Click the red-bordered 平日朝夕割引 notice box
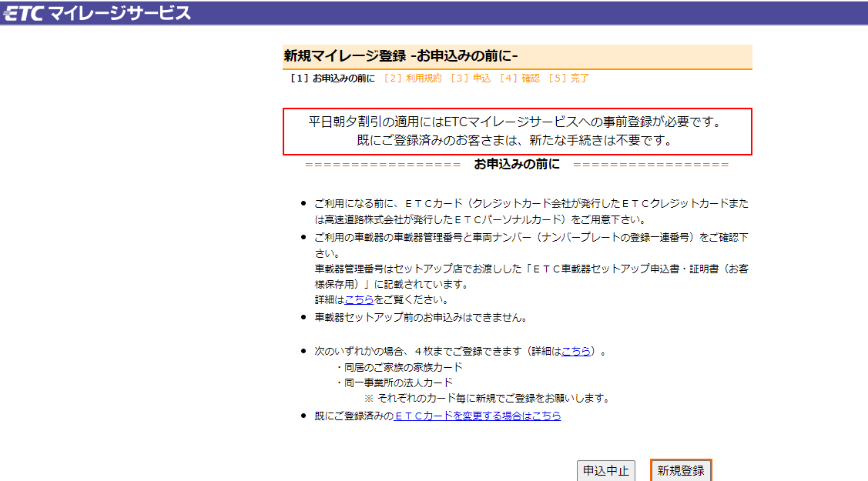 [x=517, y=132]
